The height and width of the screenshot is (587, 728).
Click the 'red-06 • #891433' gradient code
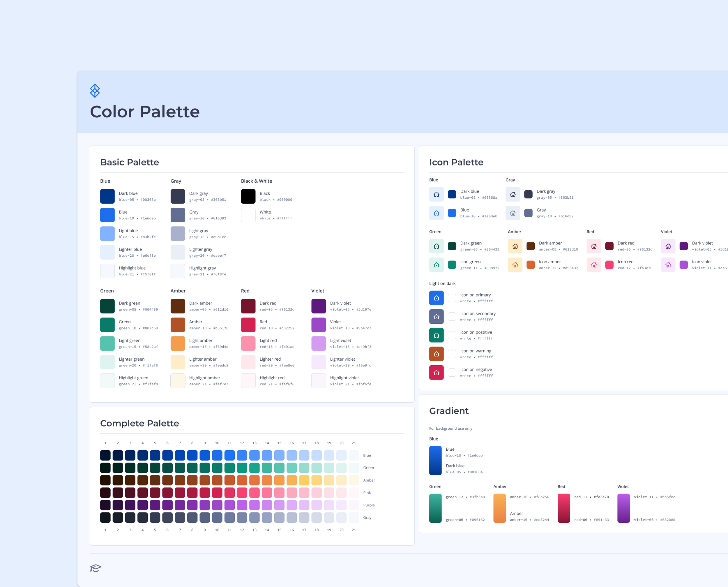click(x=591, y=520)
